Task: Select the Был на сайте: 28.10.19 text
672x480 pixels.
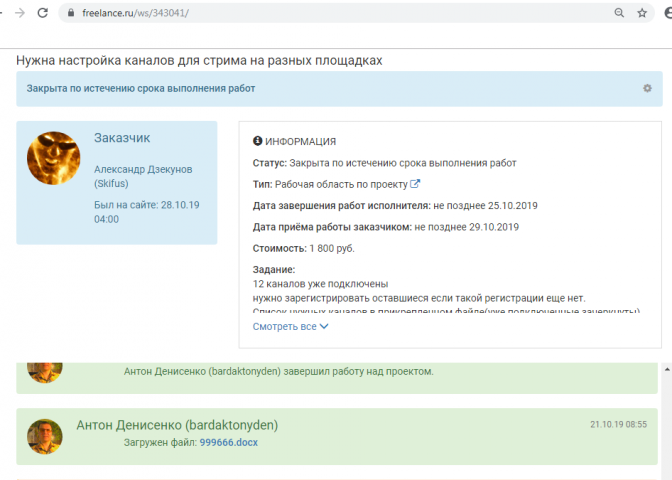Action: (x=147, y=205)
